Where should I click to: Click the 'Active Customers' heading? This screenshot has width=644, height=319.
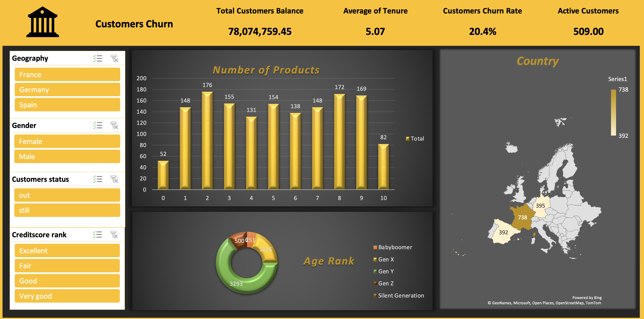[x=588, y=11]
